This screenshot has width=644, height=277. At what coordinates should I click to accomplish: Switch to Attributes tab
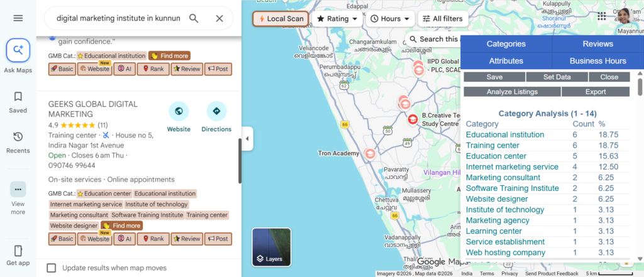click(506, 61)
